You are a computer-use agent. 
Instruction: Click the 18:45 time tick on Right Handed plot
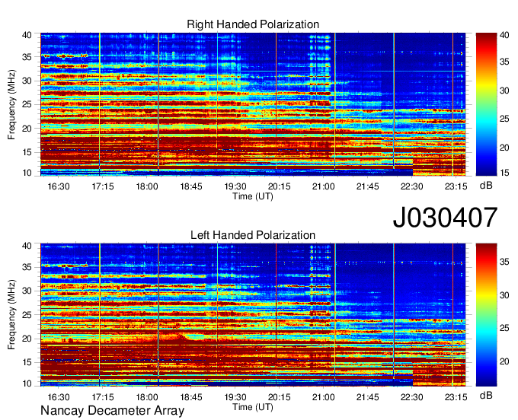tap(191, 186)
